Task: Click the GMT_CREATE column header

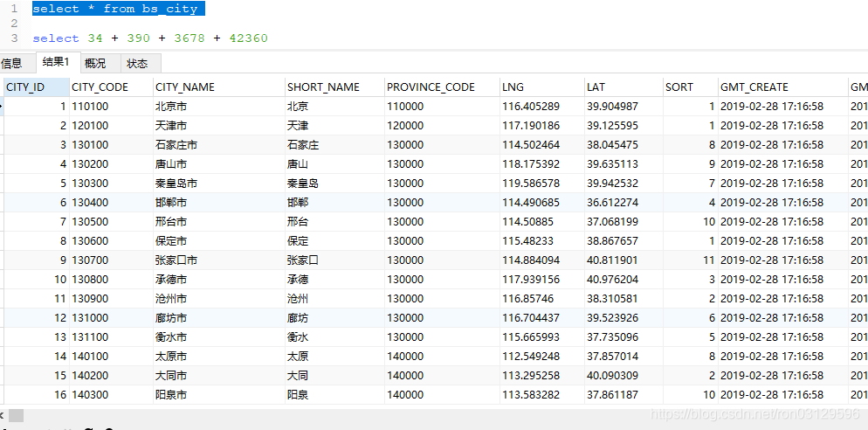Action: (x=782, y=87)
